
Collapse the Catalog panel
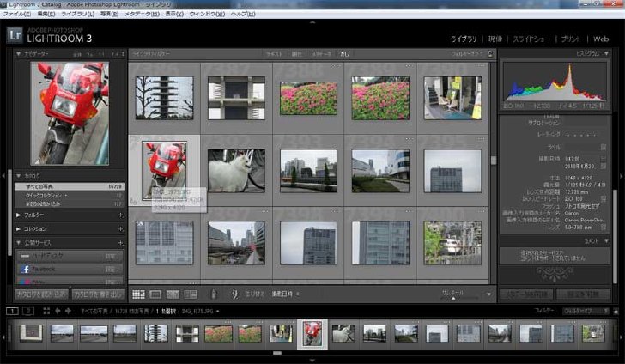tap(18, 175)
